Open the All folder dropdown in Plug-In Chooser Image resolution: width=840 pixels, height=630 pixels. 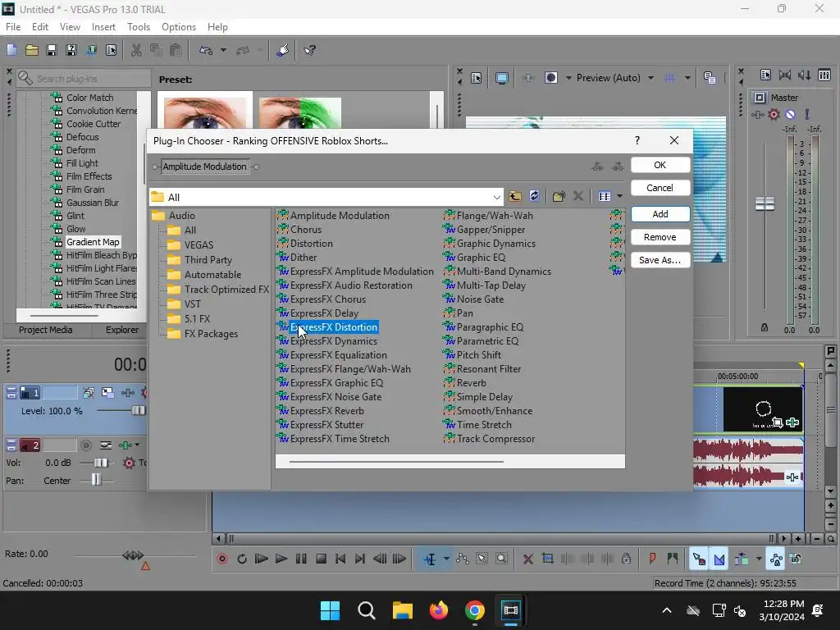click(x=496, y=197)
